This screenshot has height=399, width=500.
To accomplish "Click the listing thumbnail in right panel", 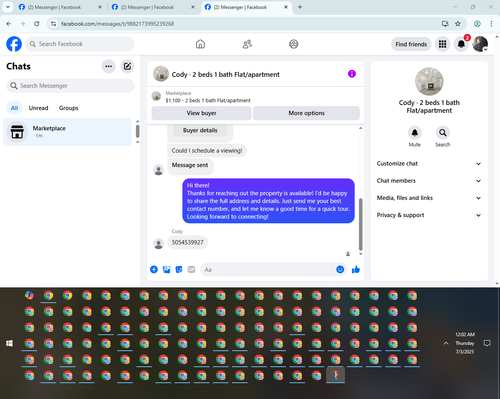I will coord(429,82).
